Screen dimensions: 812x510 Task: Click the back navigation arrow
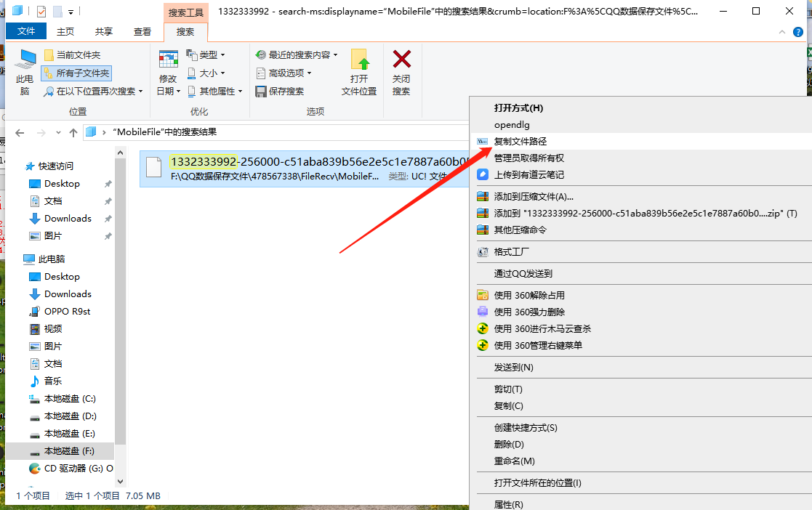pyautogui.click(x=19, y=132)
